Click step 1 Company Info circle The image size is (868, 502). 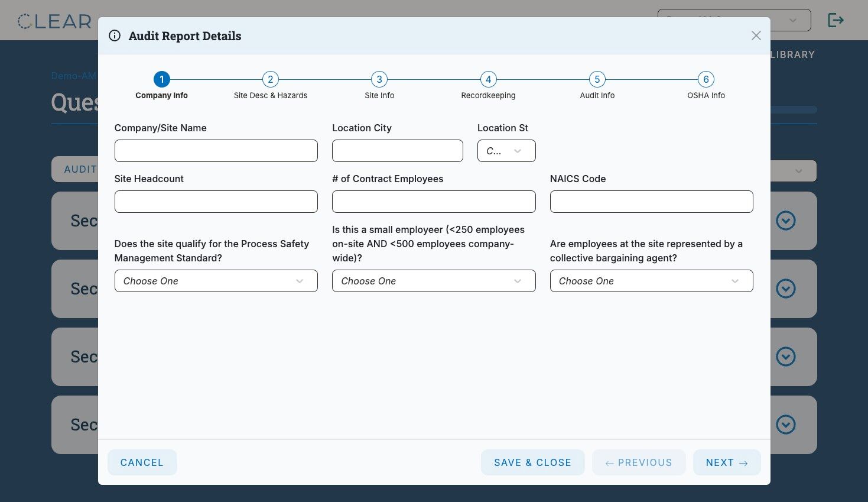coord(161,79)
